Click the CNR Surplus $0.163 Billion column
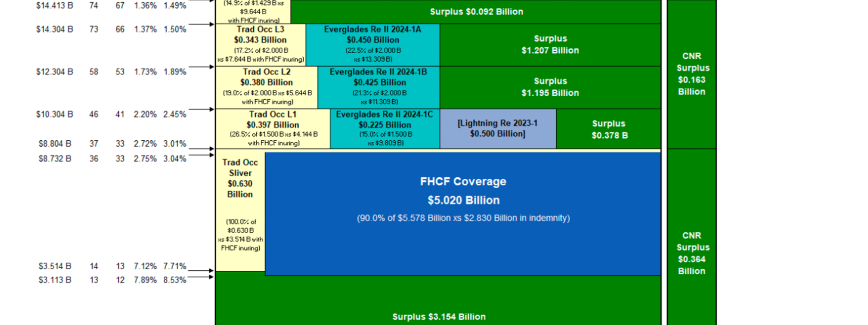The width and height of the screenshot is (868, 325). click(691, 74)
